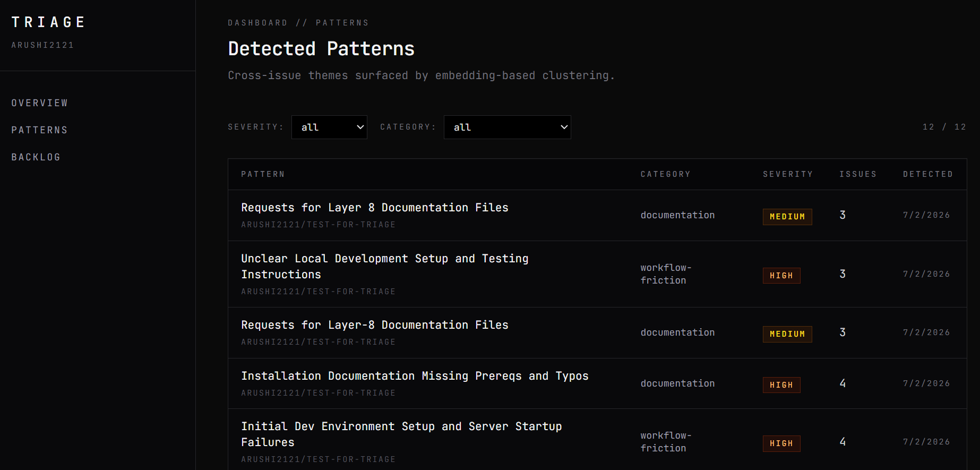Open Installation Documentation Missing Prereqs pattern
This screenshot has width=980, height=470.
(x=415, y=376)
